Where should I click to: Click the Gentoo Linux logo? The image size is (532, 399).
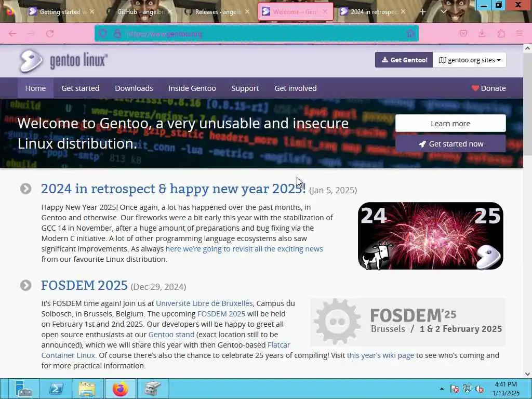63,61
